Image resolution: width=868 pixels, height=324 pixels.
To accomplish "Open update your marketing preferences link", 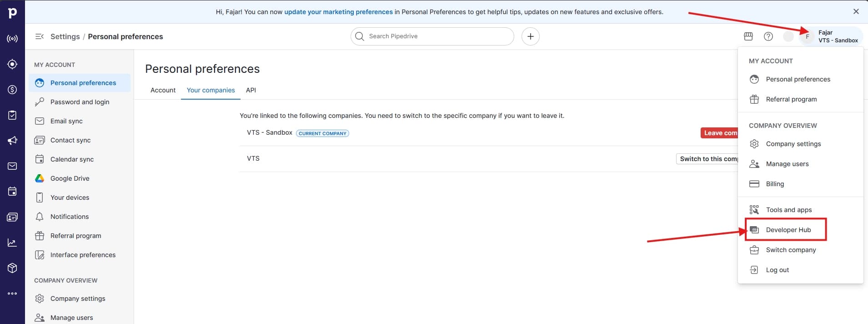I will click(338, 12).
